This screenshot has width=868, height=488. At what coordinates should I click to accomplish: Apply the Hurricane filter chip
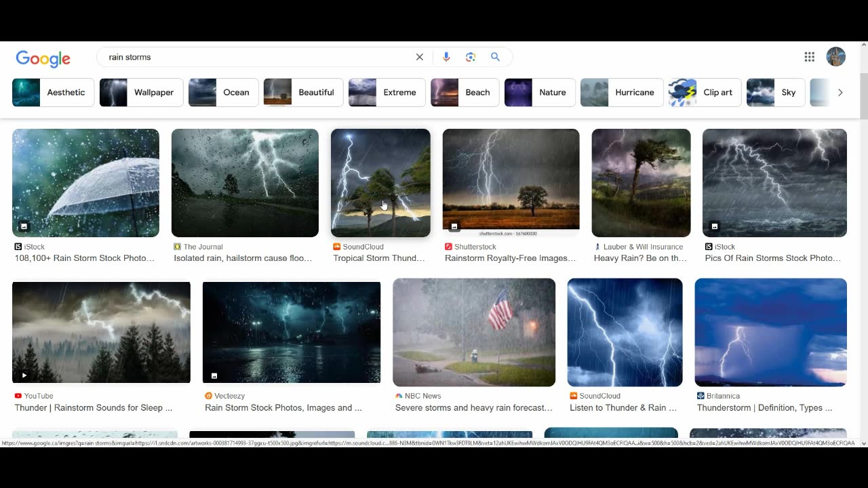click(622, 92)
